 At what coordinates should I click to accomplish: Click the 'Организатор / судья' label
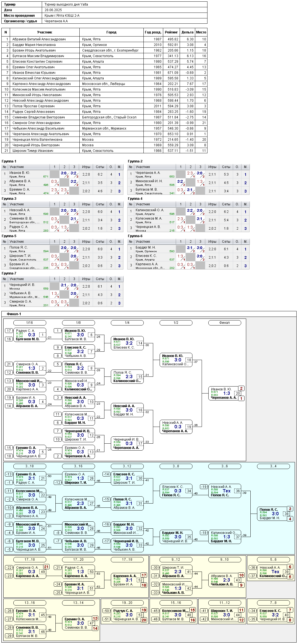coord(20,21)
